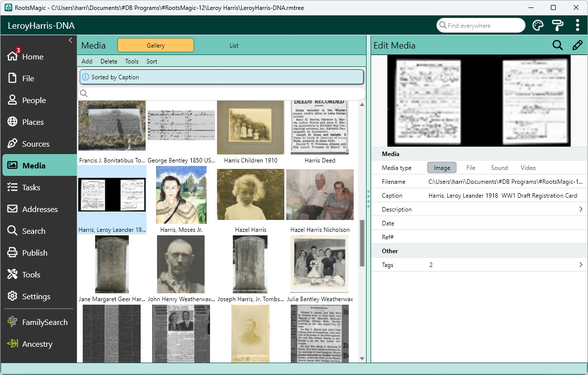Viewport: 588px width, 375px height.
Task: Open the Ancestry leaf icon
Action: point(12,343)
